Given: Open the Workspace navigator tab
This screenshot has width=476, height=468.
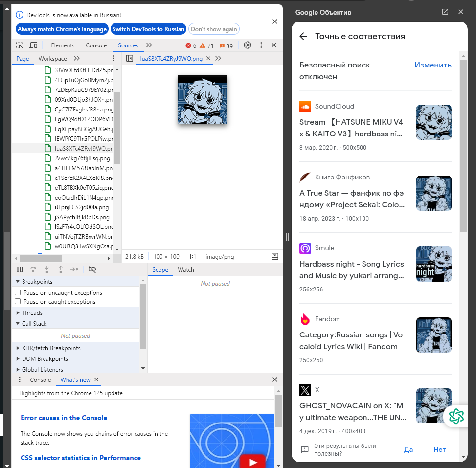Looking at the screenshot, I should (52, 58).
